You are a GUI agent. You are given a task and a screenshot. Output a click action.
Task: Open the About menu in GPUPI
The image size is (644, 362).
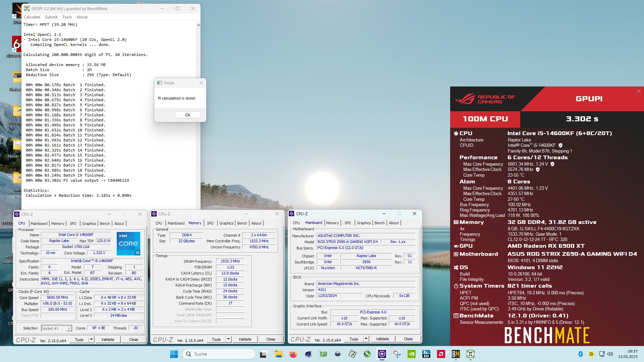82,17
